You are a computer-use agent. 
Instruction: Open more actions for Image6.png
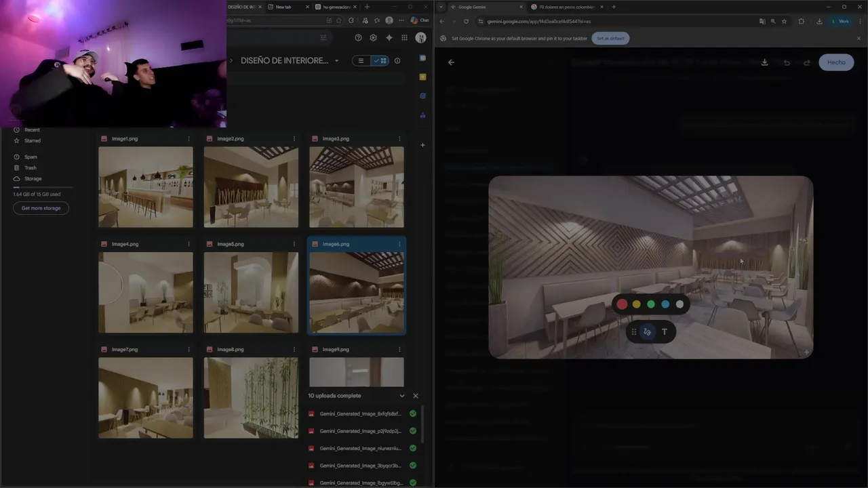tap(399, 244)
